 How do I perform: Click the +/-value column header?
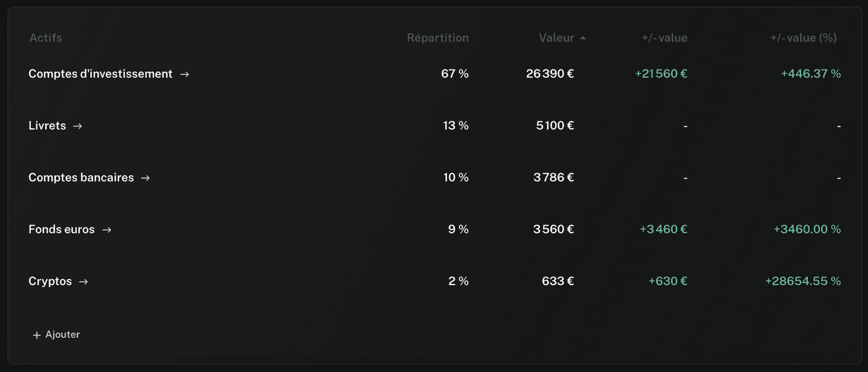(665, 38)
